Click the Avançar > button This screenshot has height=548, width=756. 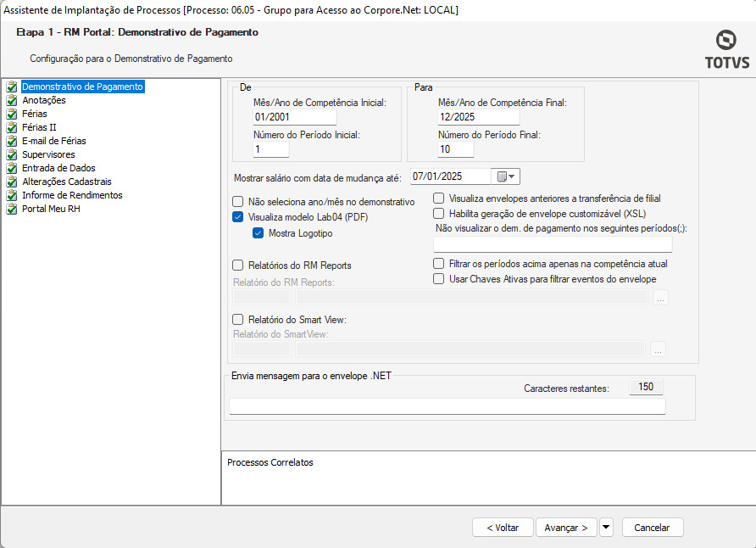[x=566, y=528]
